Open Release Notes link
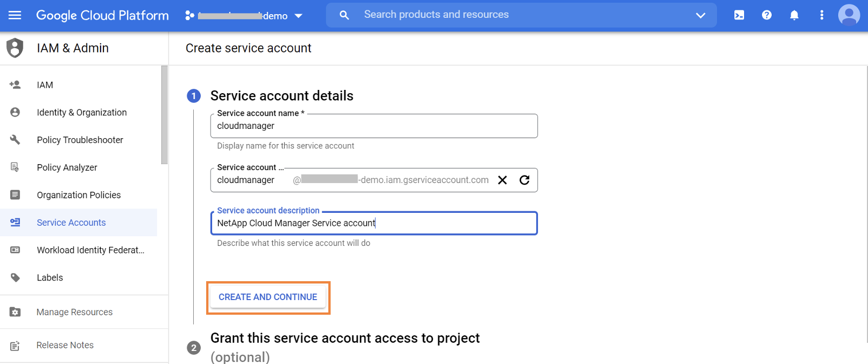Screen dimensions: 868x364 tap(65, 345)
